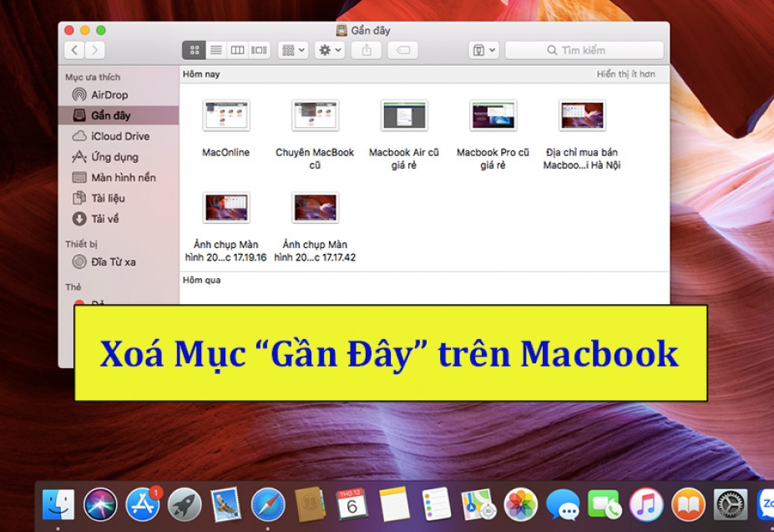774x532 pixels.
Task: Open FaceTime from the dock
Action: [x=605, y=504]
